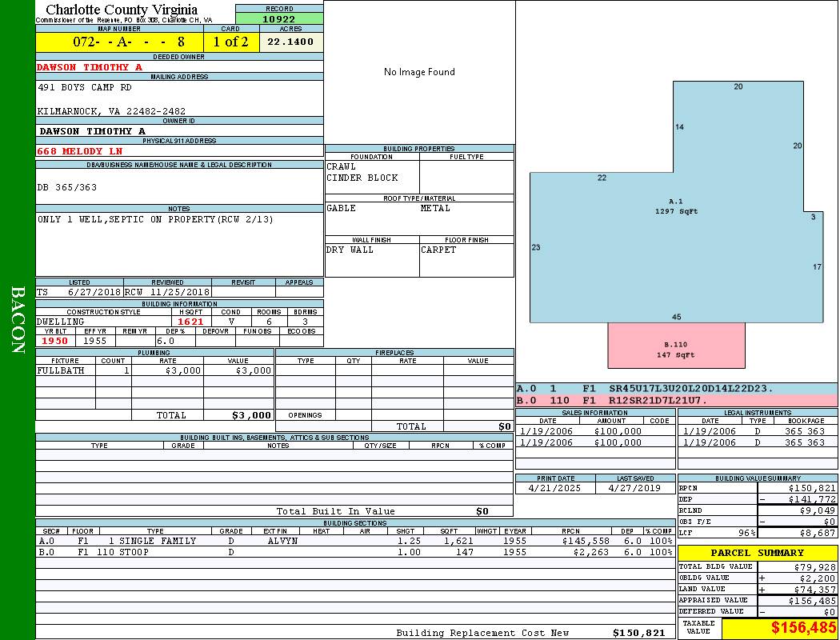Select the yellow map number 072-A-8 field
The image size is (840, 640).
[118, 42]
